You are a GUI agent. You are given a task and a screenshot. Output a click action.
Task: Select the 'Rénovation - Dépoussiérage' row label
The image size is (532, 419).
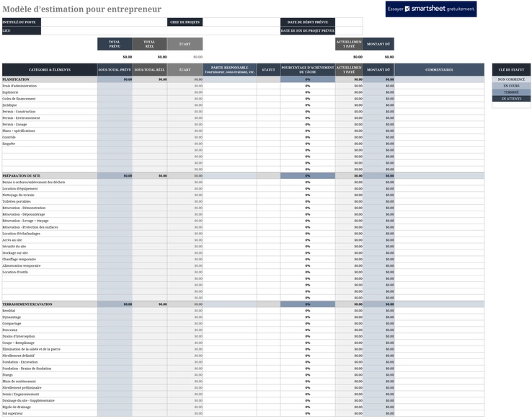(x=23, y=214)
